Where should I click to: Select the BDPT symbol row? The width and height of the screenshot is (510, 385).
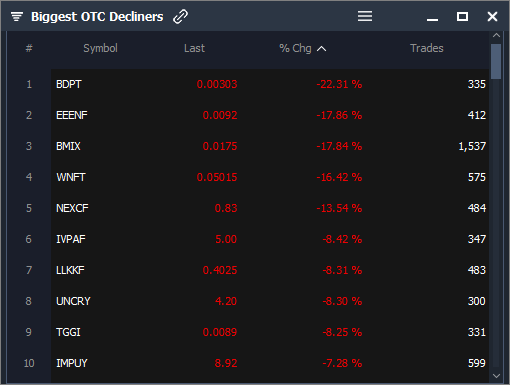pyautogui.click(x=270, y=84)
